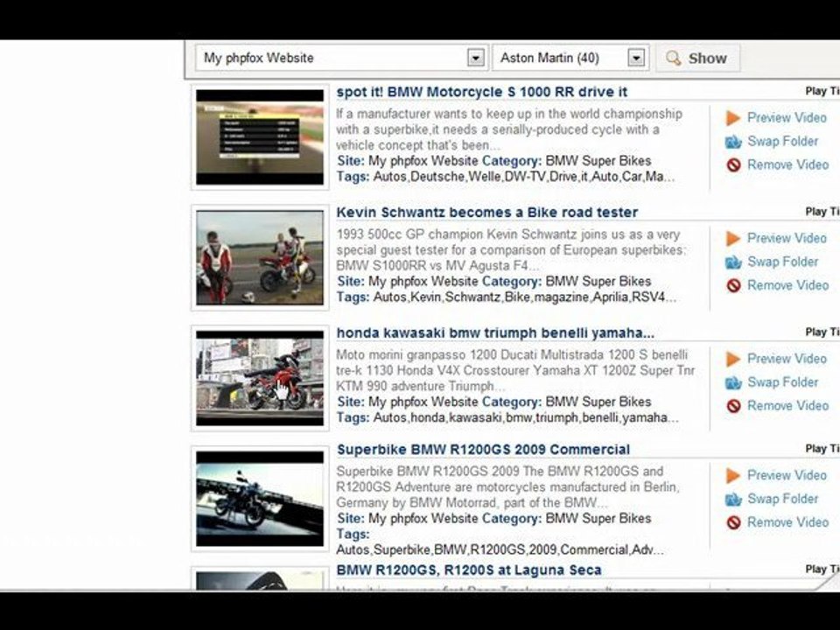Click the swap folder icon in the Superbike BMW R1200GS row
The width and height of the screenshot is (840, 630).
[733, 500]
